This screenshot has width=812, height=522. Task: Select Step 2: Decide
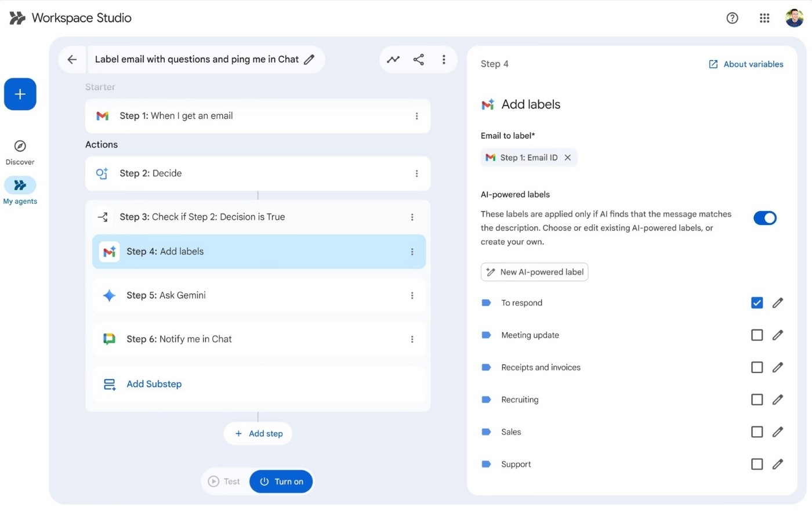(258, 173)
